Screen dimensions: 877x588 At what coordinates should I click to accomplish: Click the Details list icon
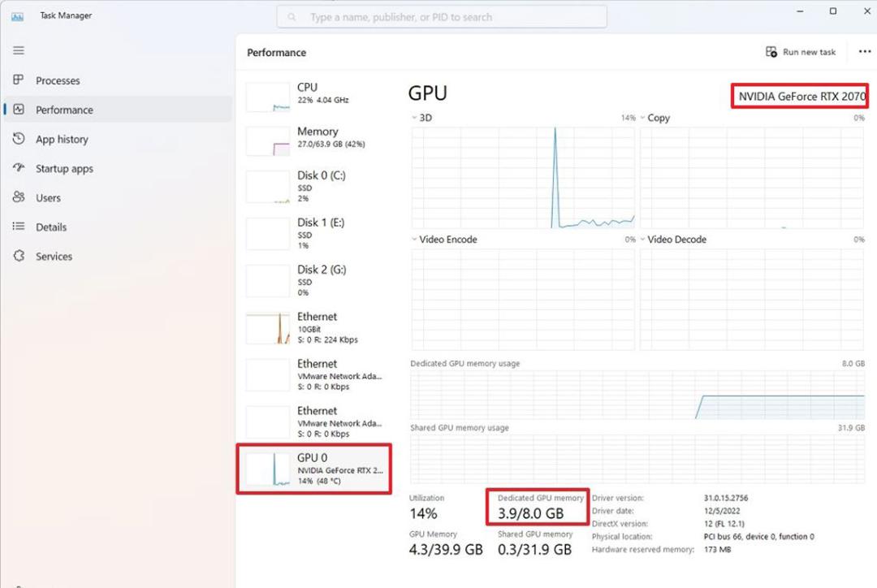point(19,227)
